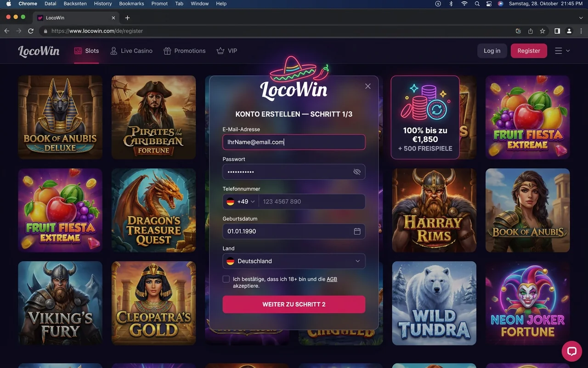Open the birthdate calendar picker
The image size is (588, 368).
(x=357, y=231)
